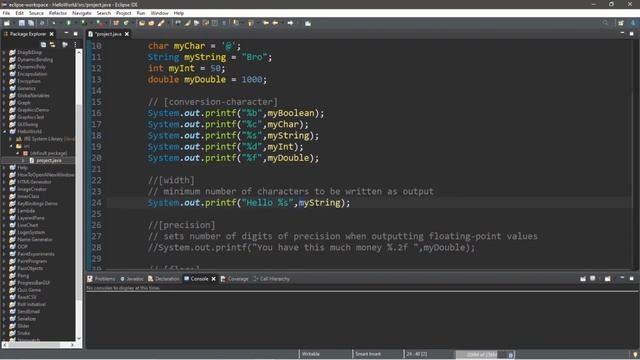The height and width of the screenshot is (360, 640).
Task: Click the New file toolbar icon
Action: tap(7, 23)
